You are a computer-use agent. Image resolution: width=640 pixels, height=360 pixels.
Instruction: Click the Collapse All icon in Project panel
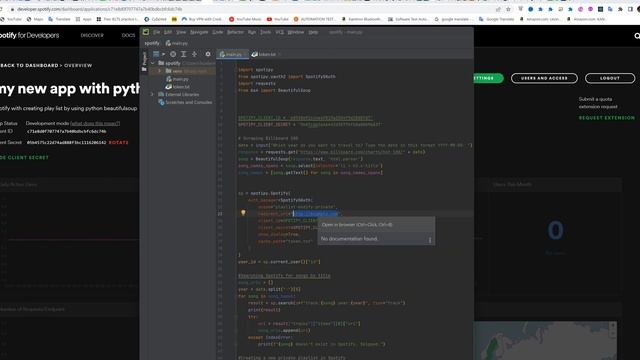coord(194,54)
